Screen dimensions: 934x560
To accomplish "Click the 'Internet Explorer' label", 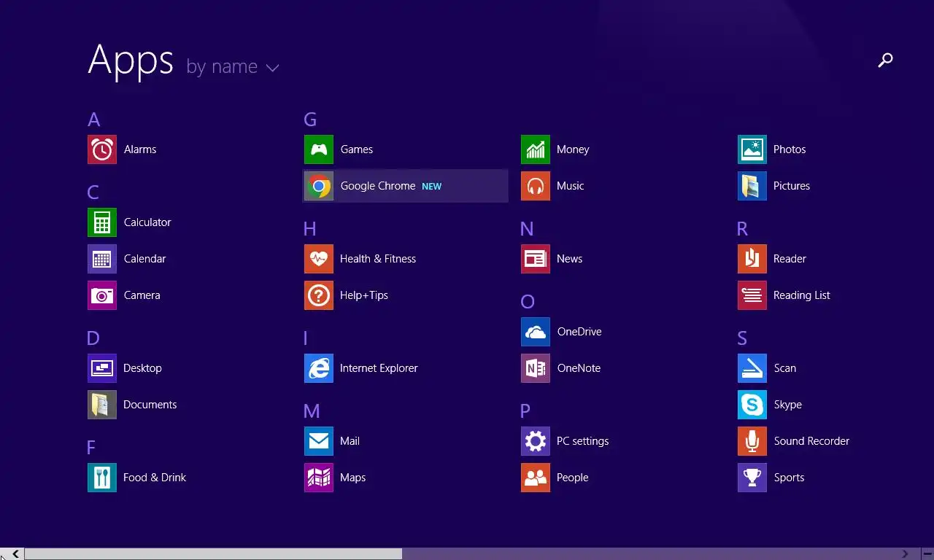I will pyautogui.click(x=379, y=368).
